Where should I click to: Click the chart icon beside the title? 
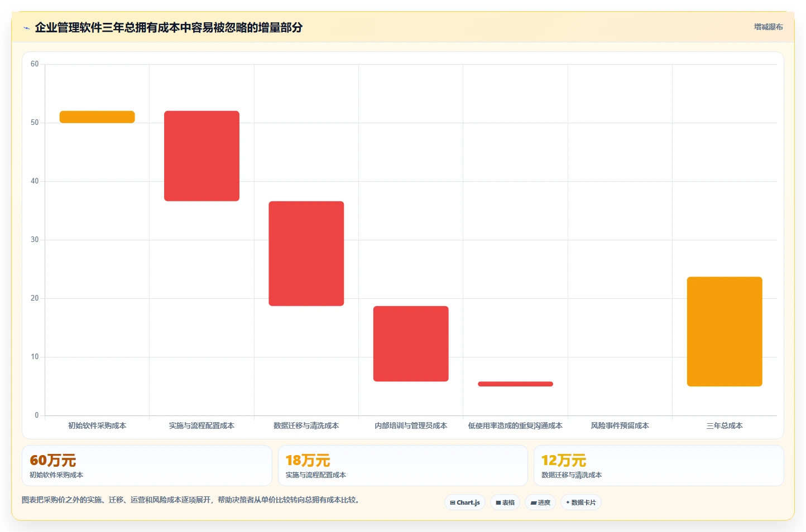26,28
